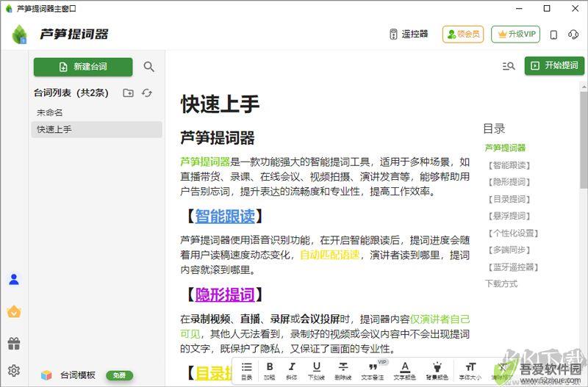The height and width of the screenshot is (387, 588).
Task: Apply italic with the 斜体 icon
Action: [x=292, y=371]
